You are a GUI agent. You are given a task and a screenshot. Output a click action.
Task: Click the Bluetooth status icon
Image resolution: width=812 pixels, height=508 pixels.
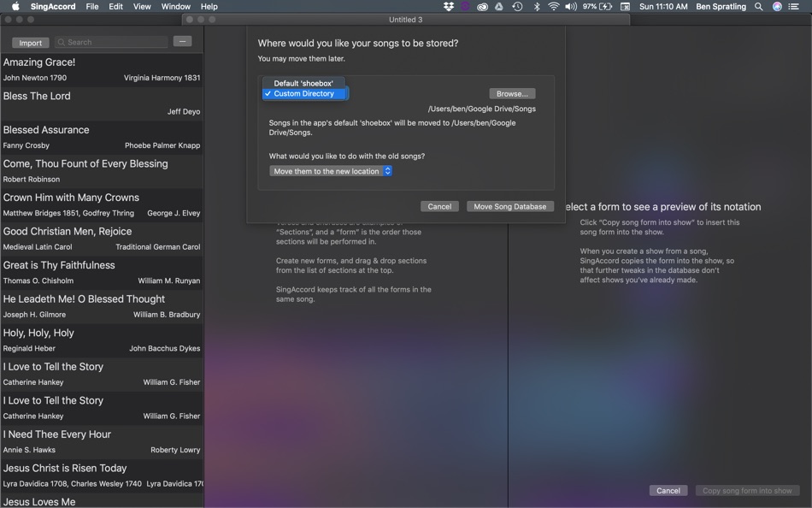tap(537, 6)
